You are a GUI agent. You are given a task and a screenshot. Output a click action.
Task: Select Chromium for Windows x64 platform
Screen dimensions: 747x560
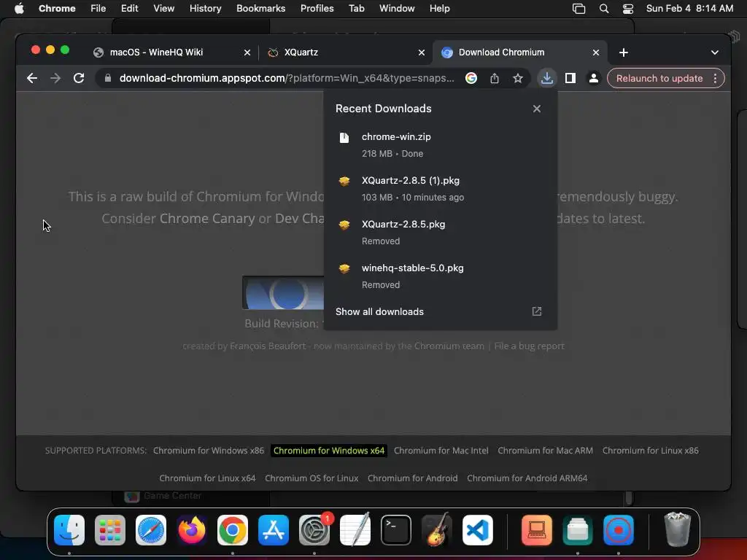[329, 451]
